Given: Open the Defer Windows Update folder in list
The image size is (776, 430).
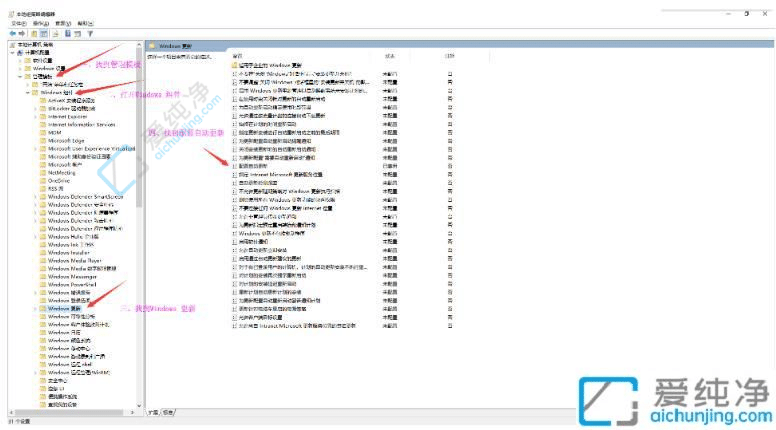Looking at the screenshot, I should tap(267, 65).
